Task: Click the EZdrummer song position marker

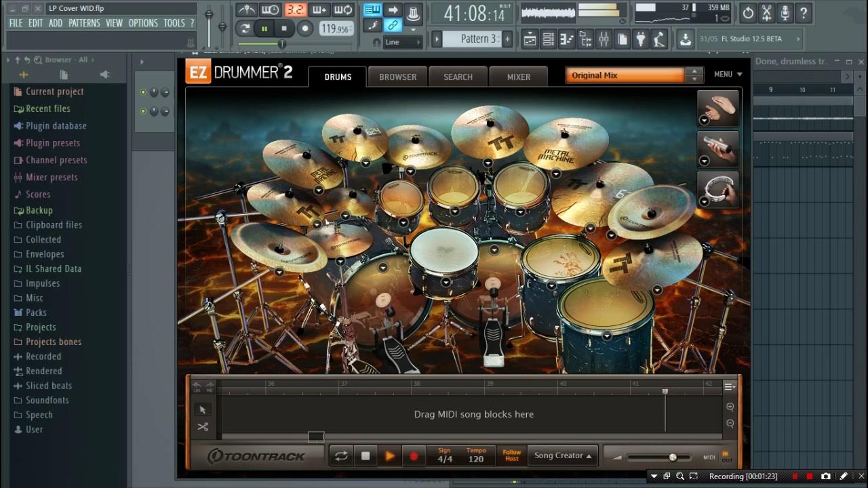Action: (x=665, y=392)
